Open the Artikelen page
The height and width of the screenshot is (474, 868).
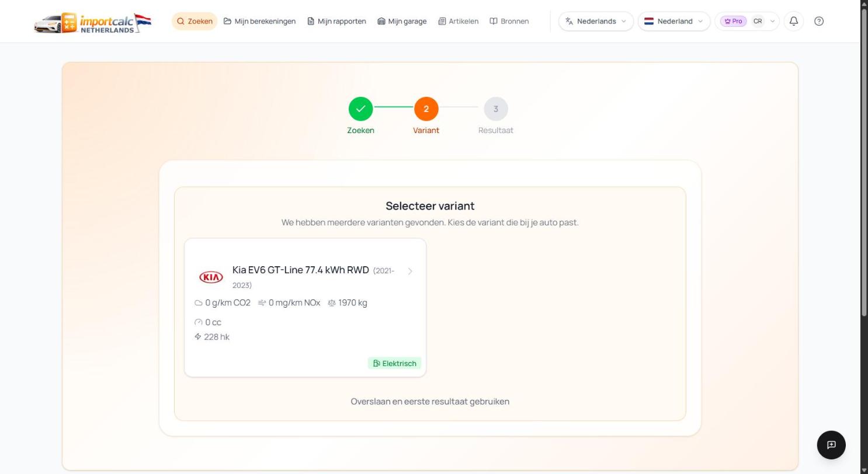tap(458, 21)
